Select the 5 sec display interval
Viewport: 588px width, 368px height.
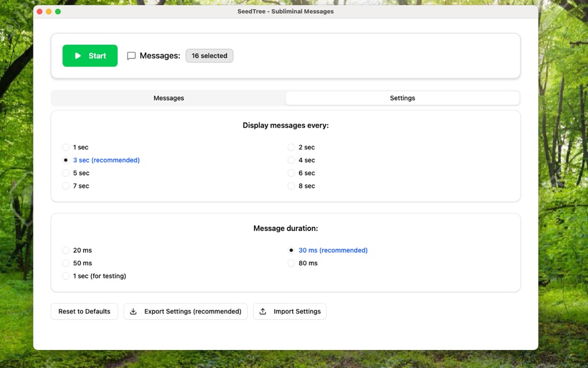(x=66, y=173)
